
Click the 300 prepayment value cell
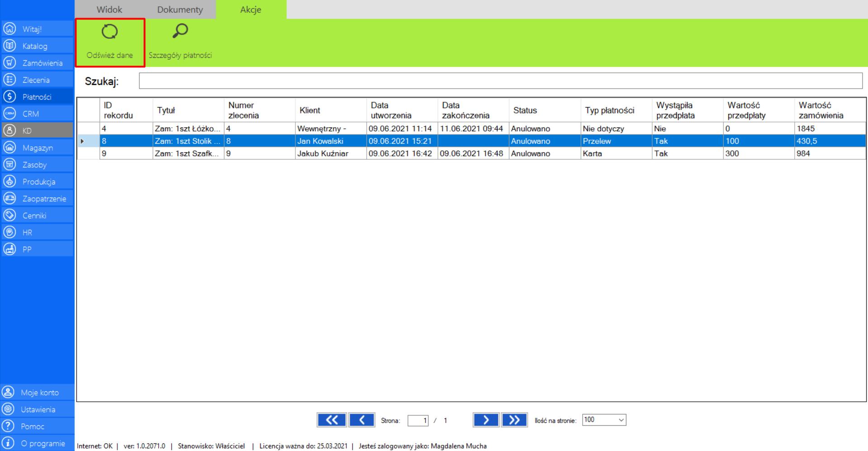click(759, 153)
